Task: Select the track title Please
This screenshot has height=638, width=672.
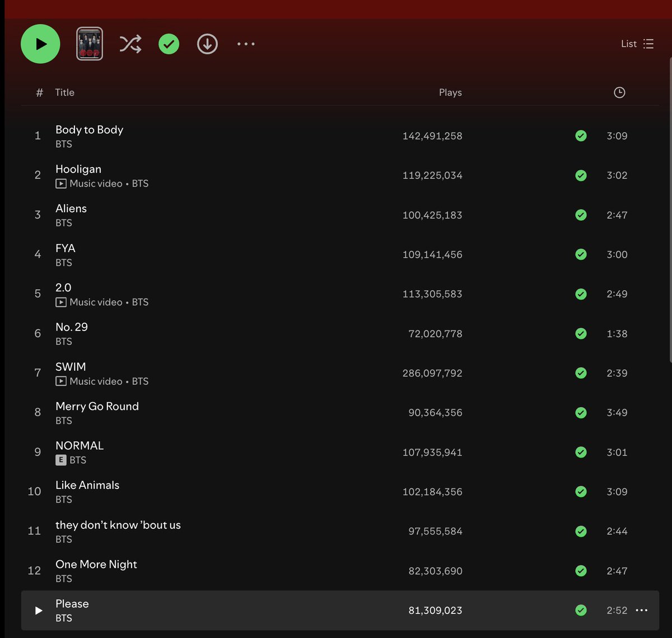Action: (x=72, y=604)
